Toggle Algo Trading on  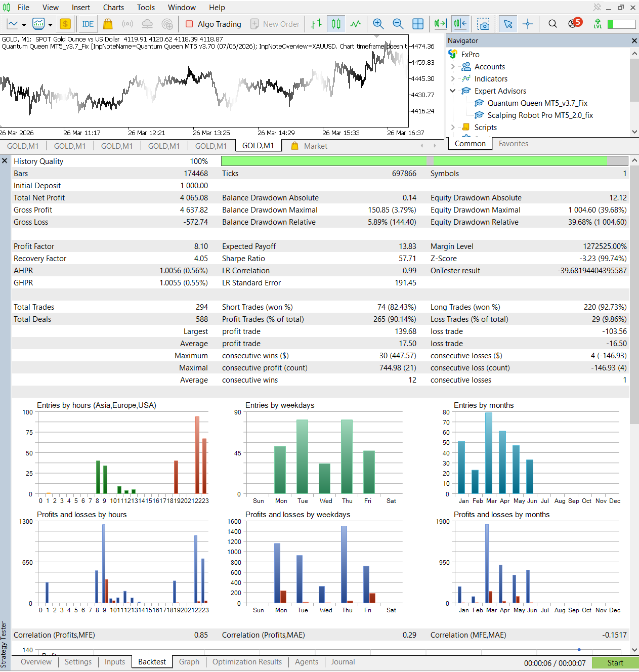214,24
